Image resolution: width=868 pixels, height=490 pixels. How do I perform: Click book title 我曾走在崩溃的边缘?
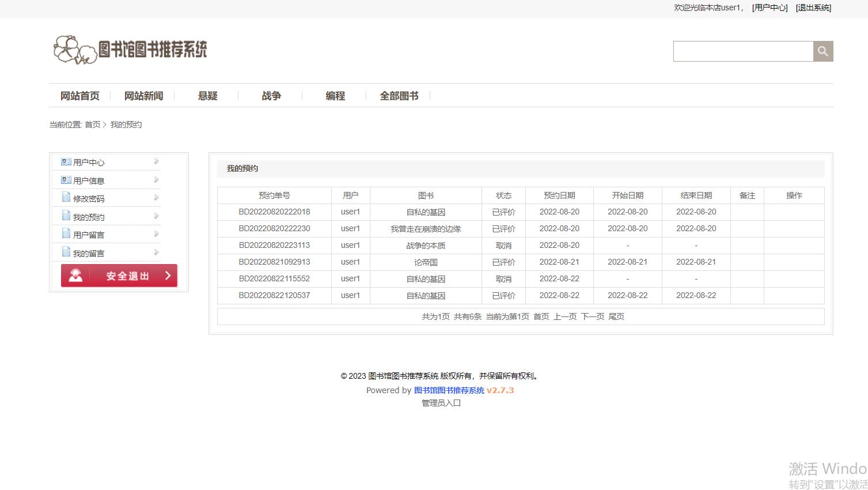(426, 229)
